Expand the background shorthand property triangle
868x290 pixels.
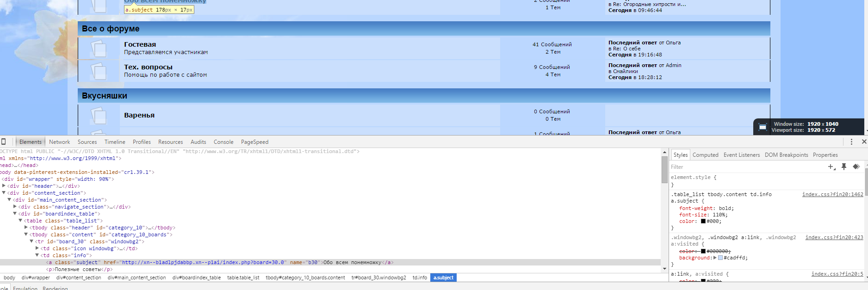715,258
